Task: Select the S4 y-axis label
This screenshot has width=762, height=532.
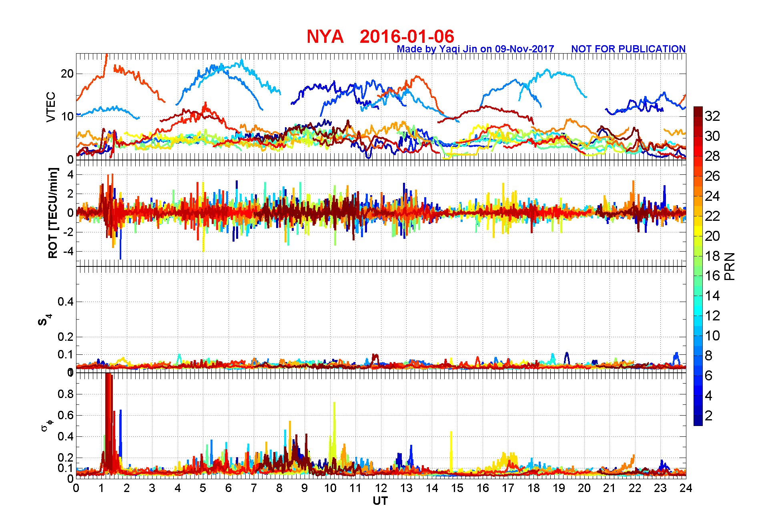Action: 44,320
